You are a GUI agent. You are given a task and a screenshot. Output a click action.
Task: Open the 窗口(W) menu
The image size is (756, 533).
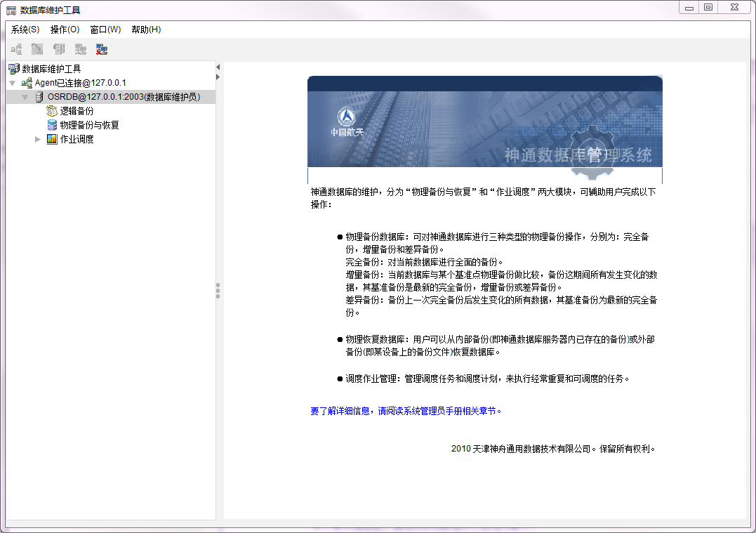(105, 29)
